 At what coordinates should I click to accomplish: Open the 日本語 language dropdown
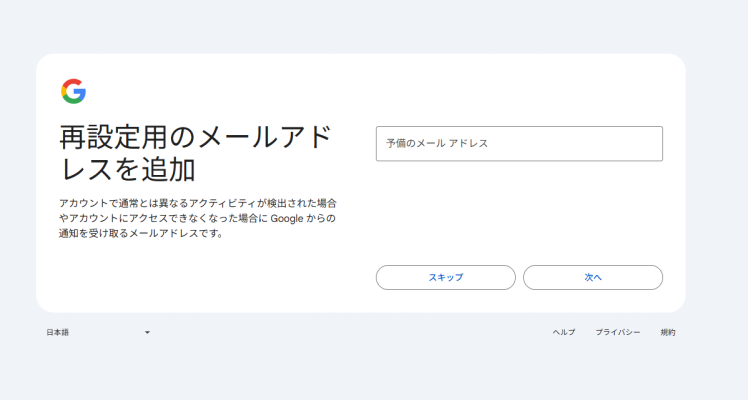coord(98,332)
